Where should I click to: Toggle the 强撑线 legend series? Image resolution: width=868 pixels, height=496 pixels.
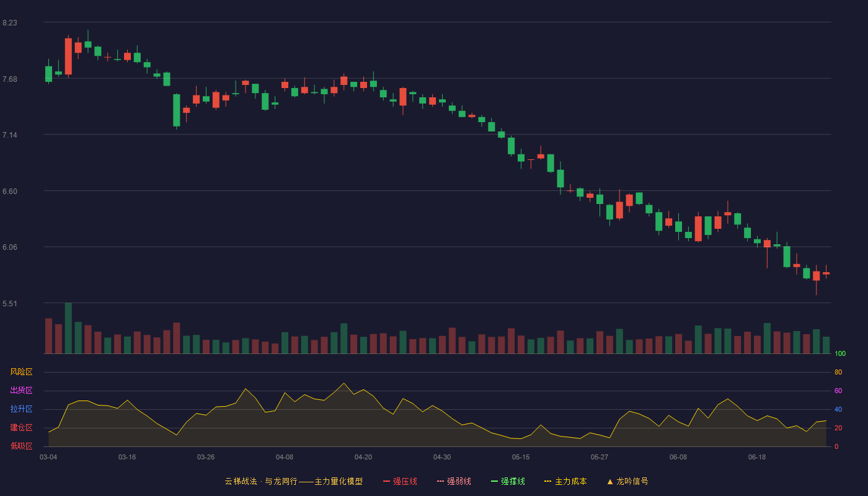[508, 481]
